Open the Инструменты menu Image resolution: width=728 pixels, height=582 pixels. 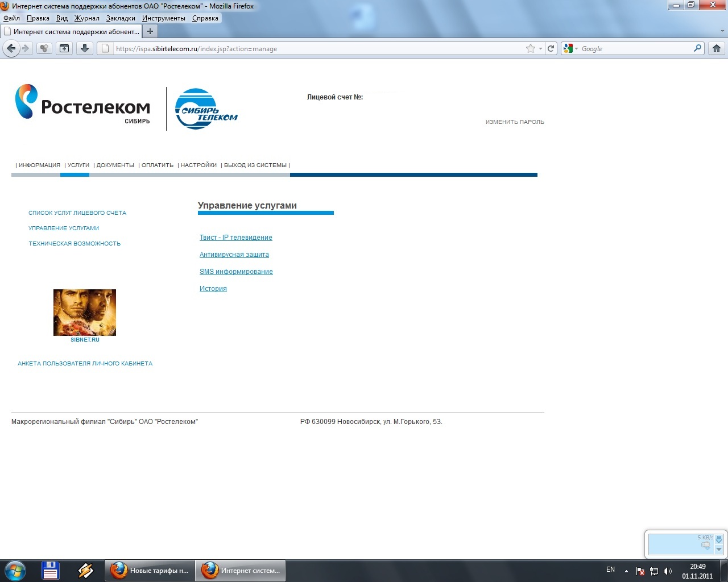pos(164,18)
